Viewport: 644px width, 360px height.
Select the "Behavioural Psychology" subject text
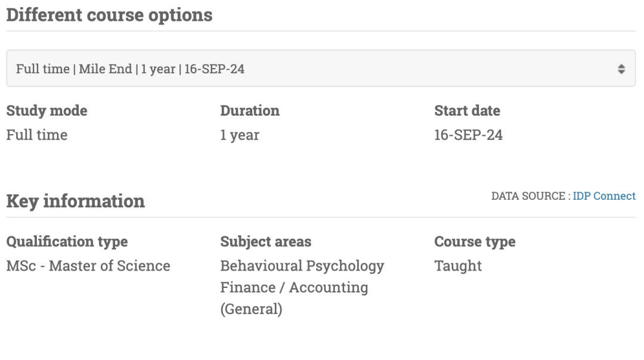(x=302, y=266)
